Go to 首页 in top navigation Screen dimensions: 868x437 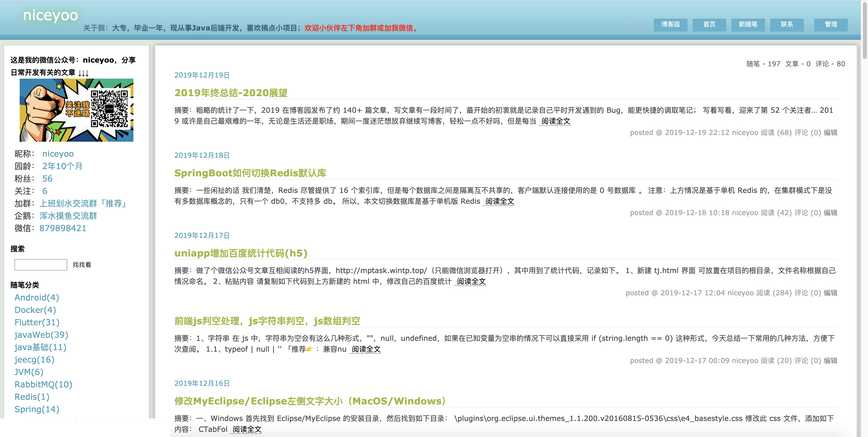pos(709,25)
